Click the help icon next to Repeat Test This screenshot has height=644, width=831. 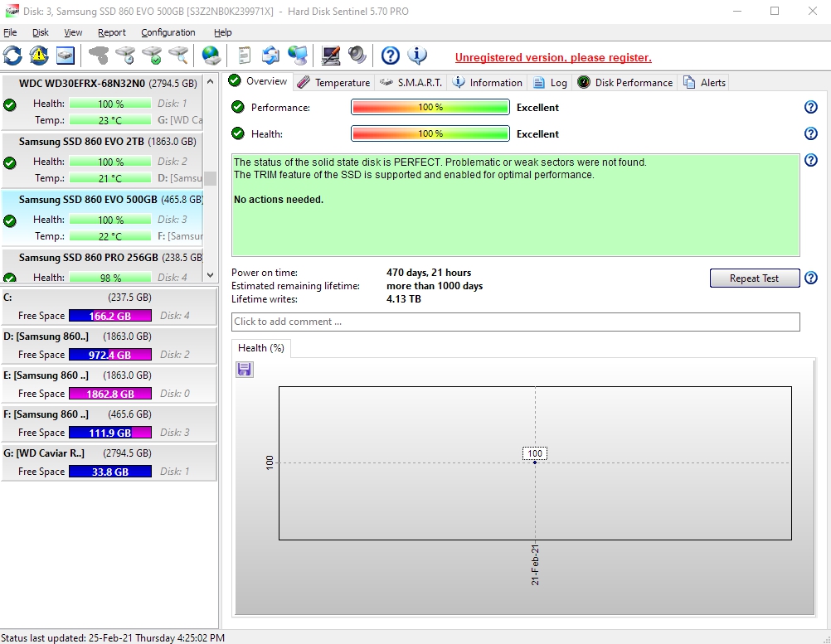pyautogui.click(x=810, y=278)
